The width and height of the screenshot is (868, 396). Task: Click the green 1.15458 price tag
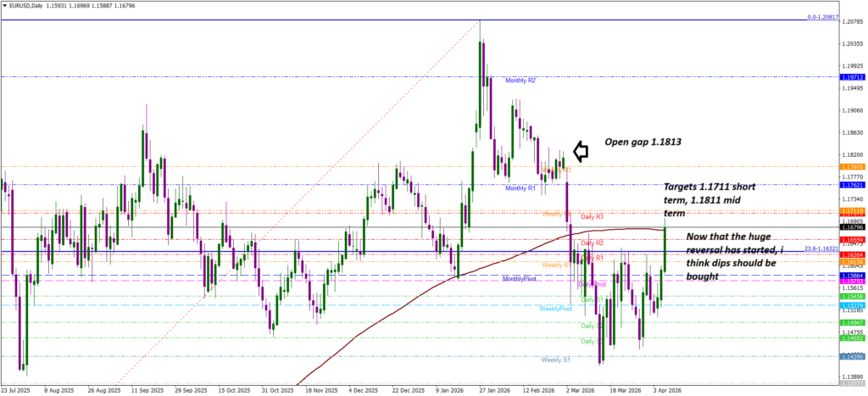pyautogui.click(x=851, y=297)
